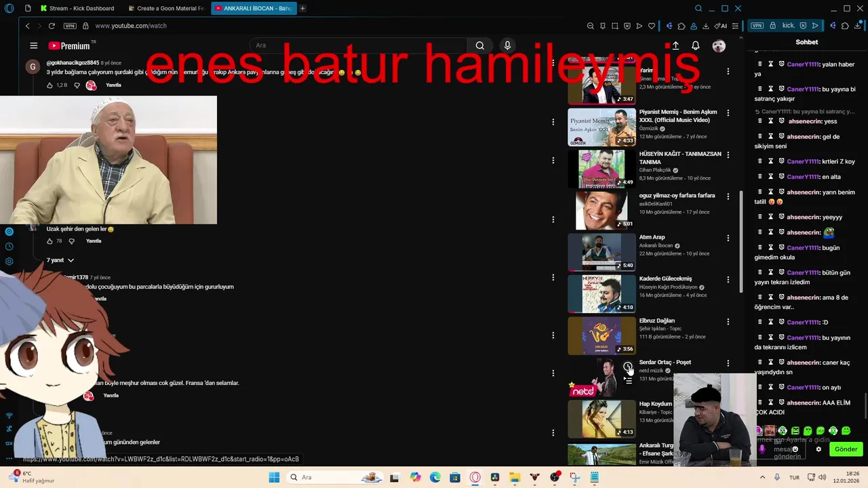Switch to the Create a Goon Material tab
The width and height of the screenshot is (868, 488).
click(x=166, y=8)
